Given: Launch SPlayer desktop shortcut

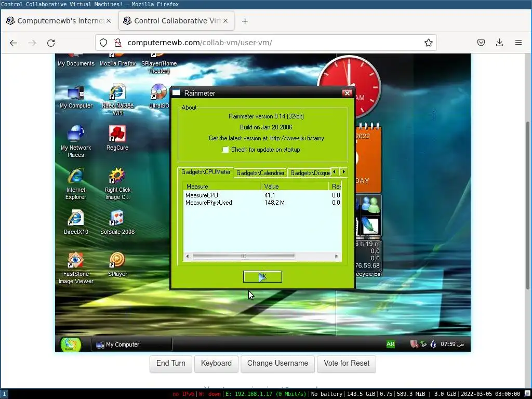Looking at the screenshot, I should point(117,264).
